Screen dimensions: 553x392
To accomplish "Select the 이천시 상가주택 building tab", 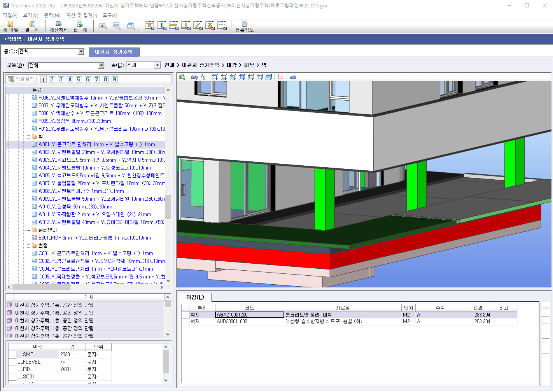I will [x=114, y=52].
